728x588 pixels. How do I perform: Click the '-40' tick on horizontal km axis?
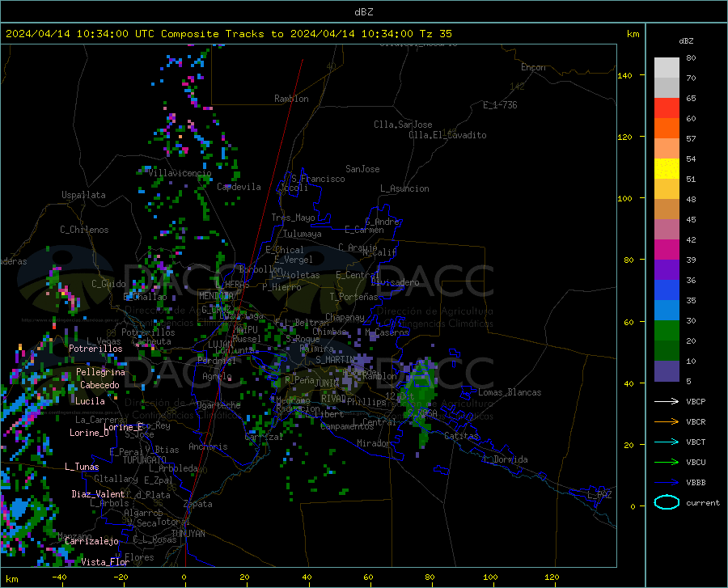[x=58, y=577]
